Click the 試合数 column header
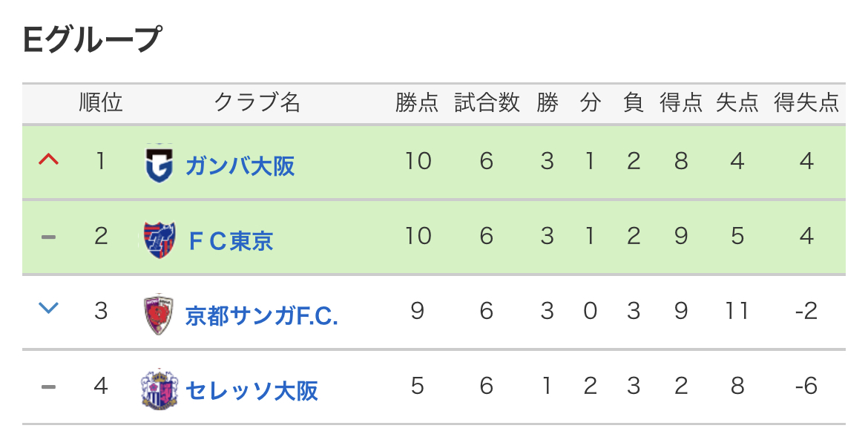This screenshot has height=434, width=868. [x=487, y=103]
